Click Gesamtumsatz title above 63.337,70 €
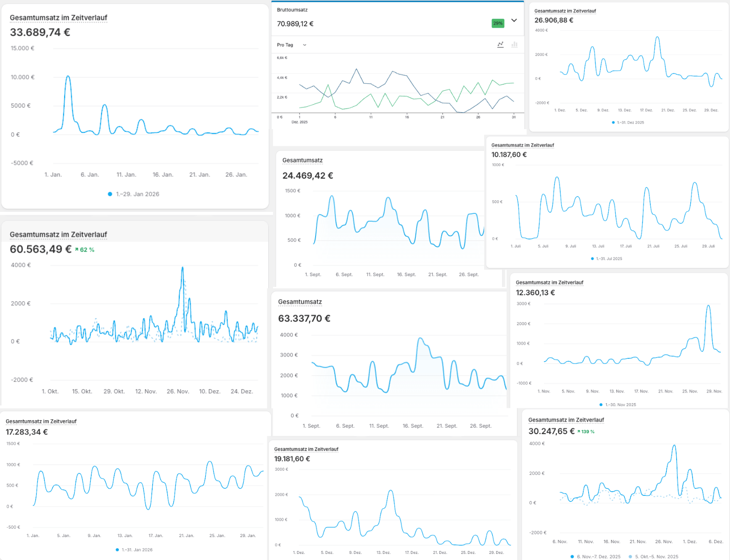 pos(300,302)
